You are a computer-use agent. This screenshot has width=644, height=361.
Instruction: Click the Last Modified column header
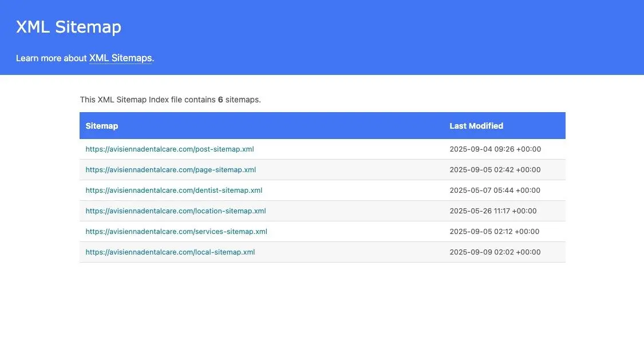pyautogui.click(x=476, y=126)
